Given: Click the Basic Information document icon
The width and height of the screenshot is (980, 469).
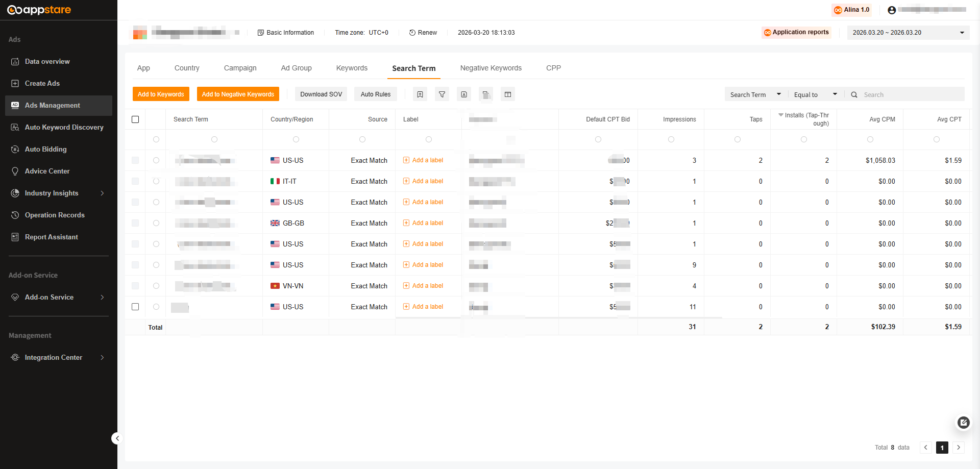Looking at the screenshot, I should [x=261, y=33].
